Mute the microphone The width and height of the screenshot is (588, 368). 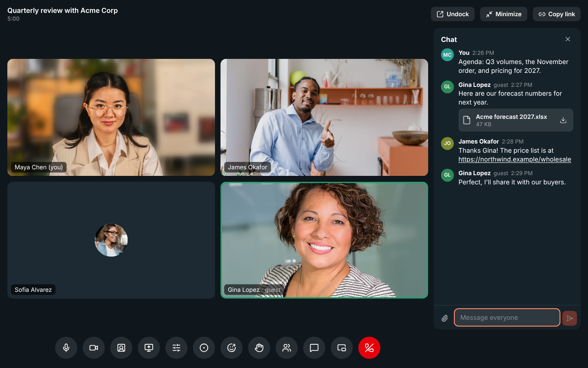click(x=66, y=348)
